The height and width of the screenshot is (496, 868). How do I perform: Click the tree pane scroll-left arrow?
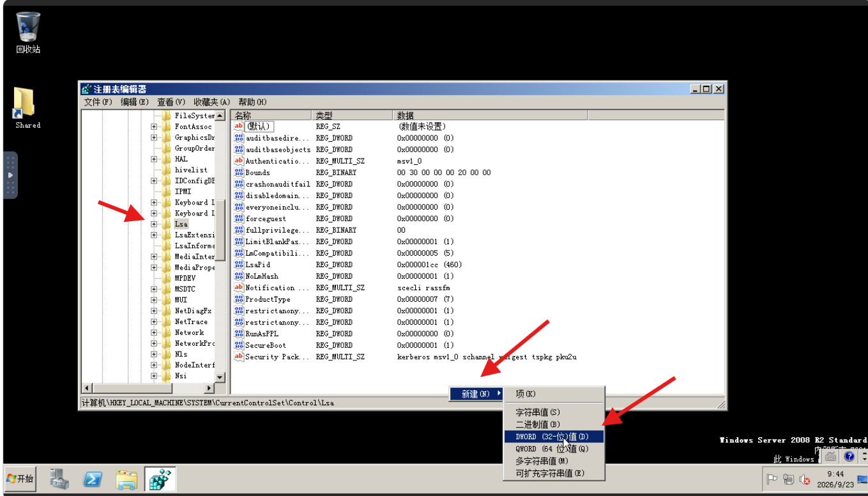point(88,388)
